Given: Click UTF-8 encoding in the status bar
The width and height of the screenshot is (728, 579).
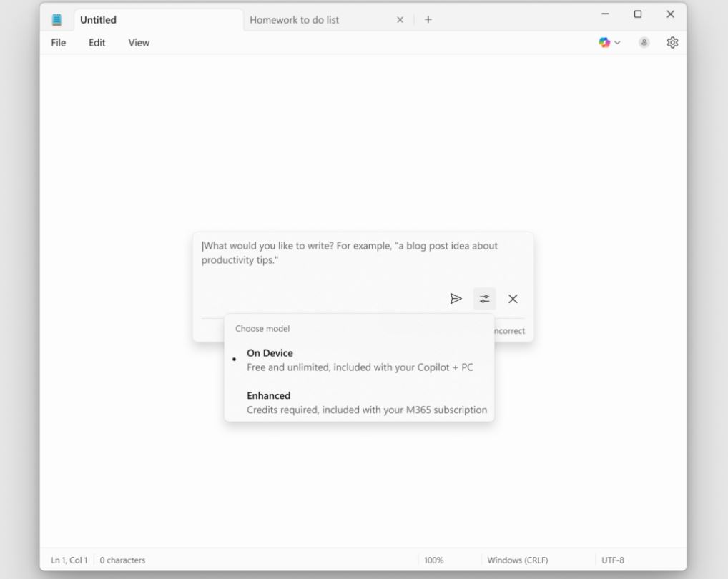Looking at the screenshot, I should (614, 560).
